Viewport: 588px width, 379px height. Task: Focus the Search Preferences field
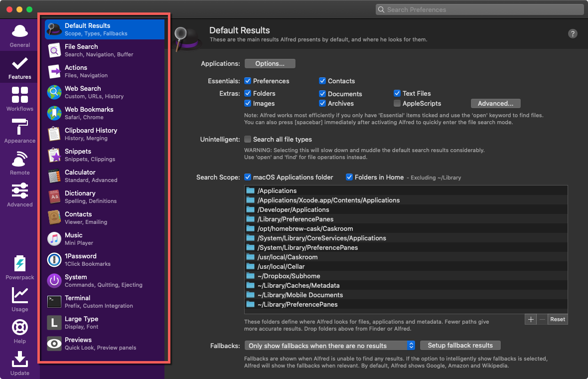480,9
